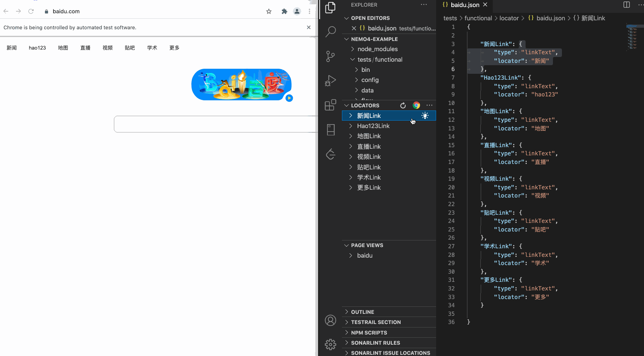This screenshot has width=644, height=356.
Task: Open Chrome three-dot menu
Action: click(x=309, y=11)
